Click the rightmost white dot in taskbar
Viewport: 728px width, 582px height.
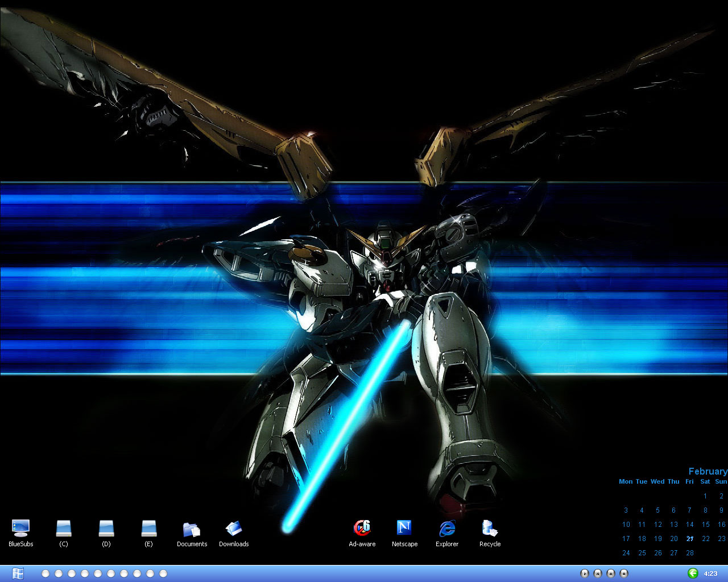point(163,573)
